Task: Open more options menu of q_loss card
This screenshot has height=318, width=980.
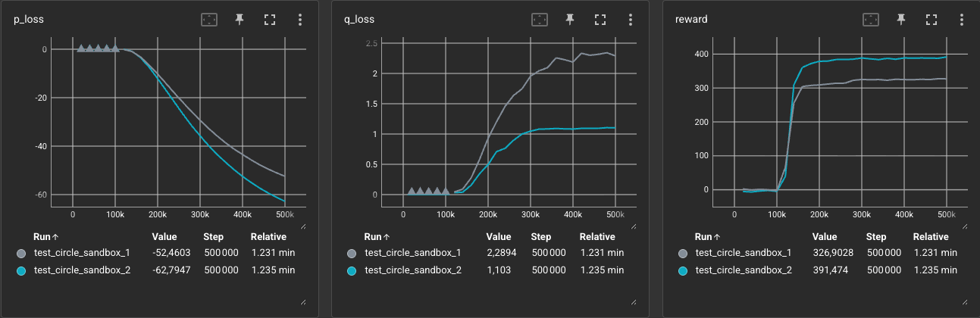Action: (631, 20)
